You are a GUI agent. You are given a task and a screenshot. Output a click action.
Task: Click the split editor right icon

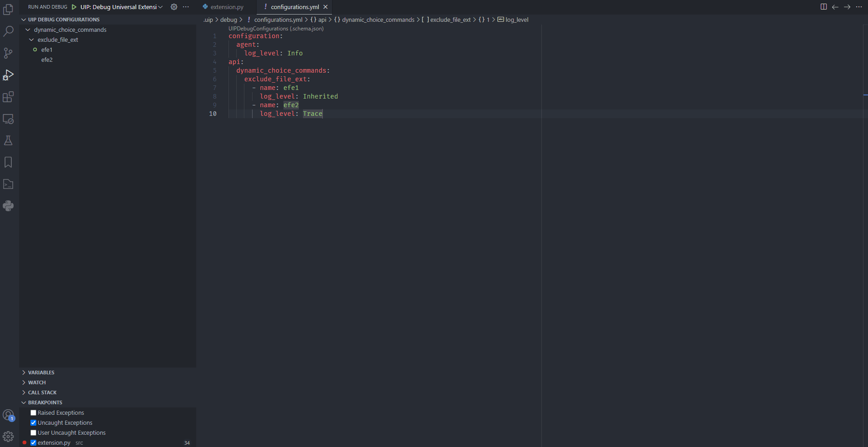pyautogui.click(x=823, y=7)
